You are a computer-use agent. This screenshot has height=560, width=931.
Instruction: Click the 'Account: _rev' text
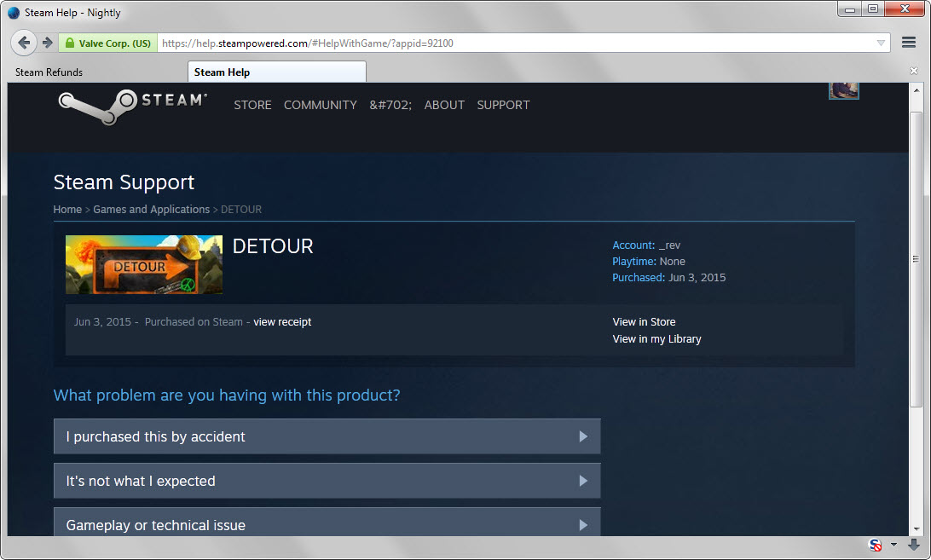click(x=646, y=245)
